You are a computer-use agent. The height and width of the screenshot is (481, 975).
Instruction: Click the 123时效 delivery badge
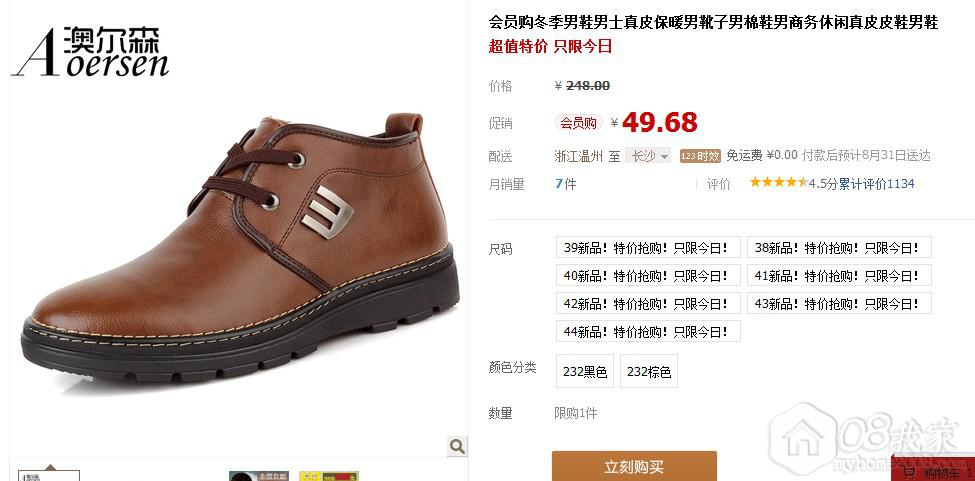click(x=700, y=156)
